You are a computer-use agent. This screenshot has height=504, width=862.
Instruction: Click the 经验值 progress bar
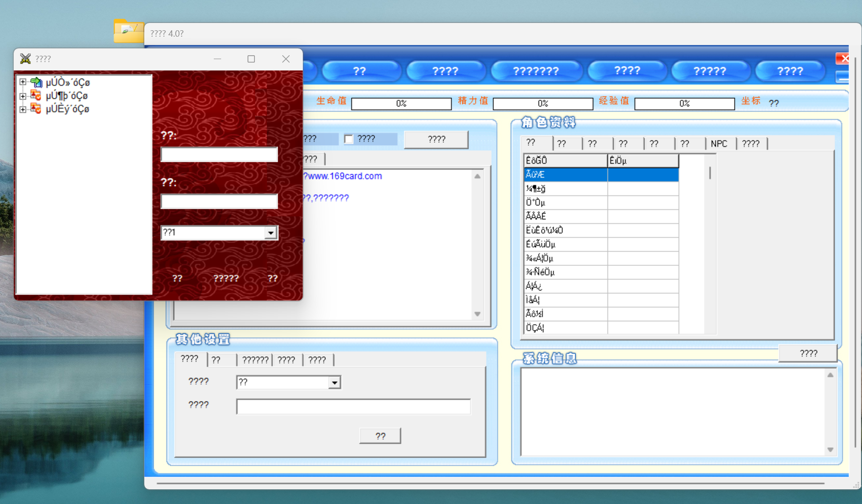[x=684, y=104]
